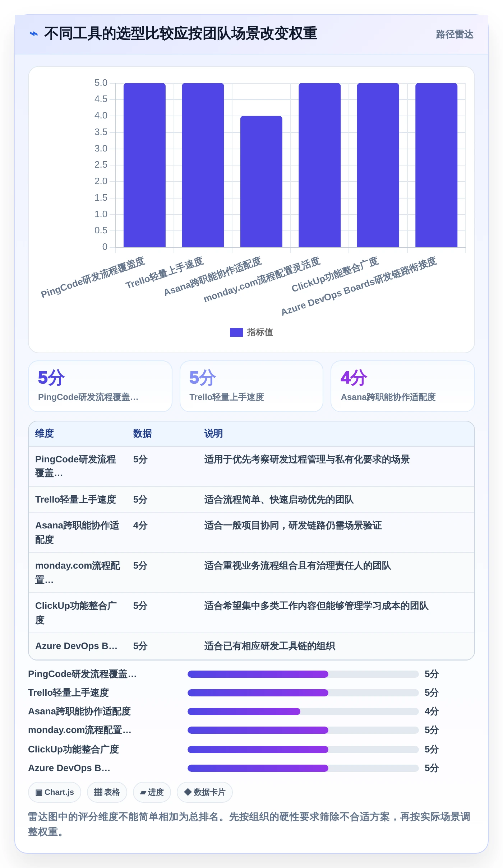Click 适合一般项目协同，研发链路仍需场景验证 description

click(x=293, y=526)
